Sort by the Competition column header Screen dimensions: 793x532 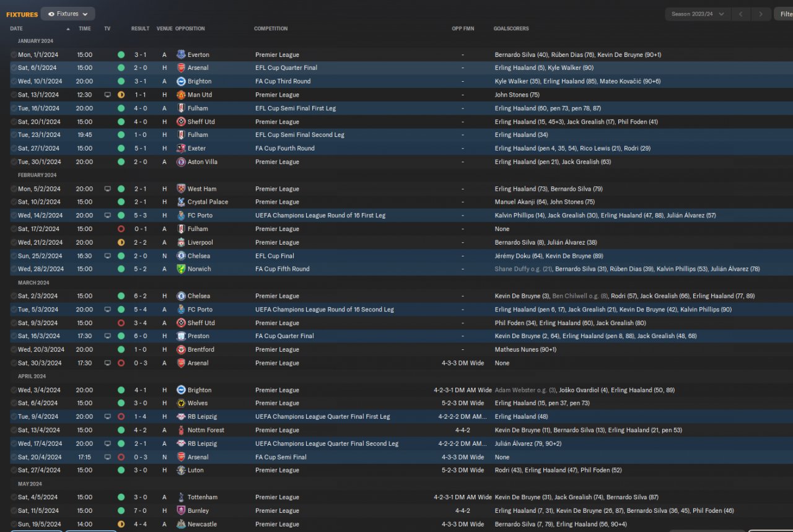point(271,28)
